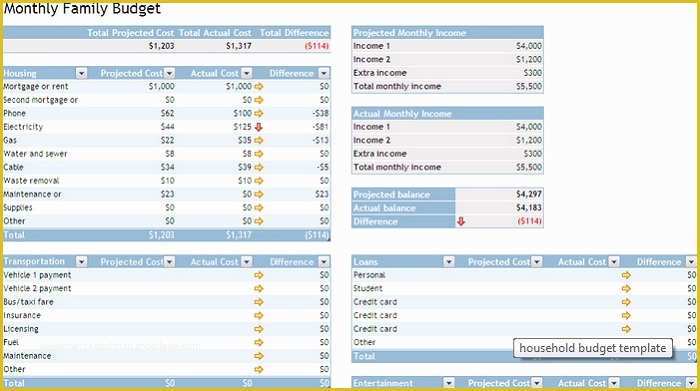
Task: Click the yellow arrow in Transportation Maintenance row
Action: (259, 356)
